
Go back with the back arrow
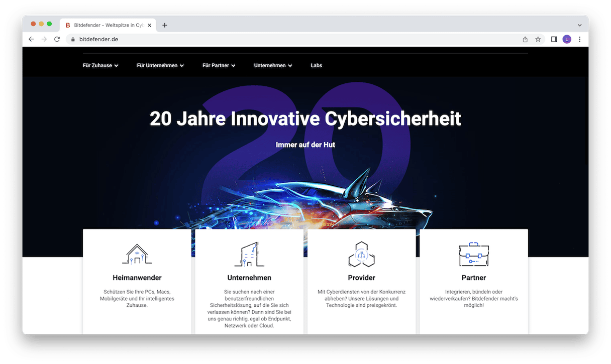(31, 39)
